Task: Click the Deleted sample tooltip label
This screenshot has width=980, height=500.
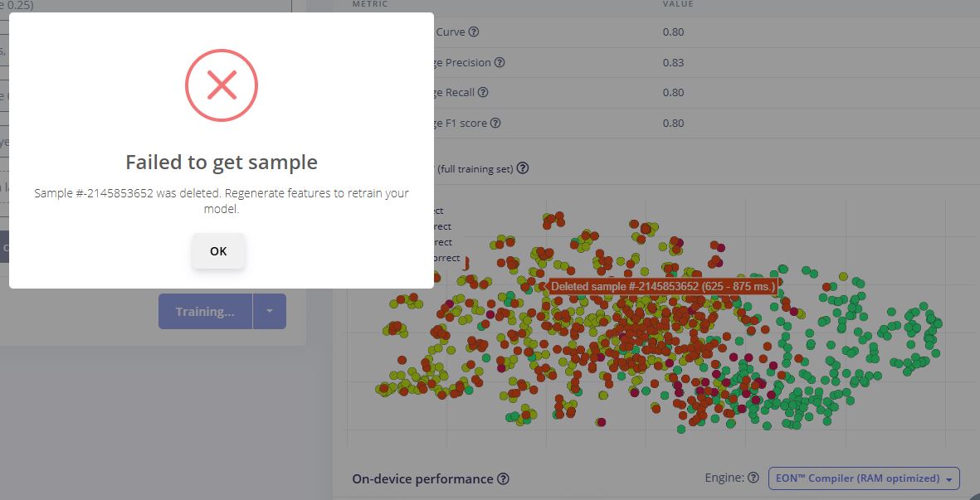Action: point(662,287)
